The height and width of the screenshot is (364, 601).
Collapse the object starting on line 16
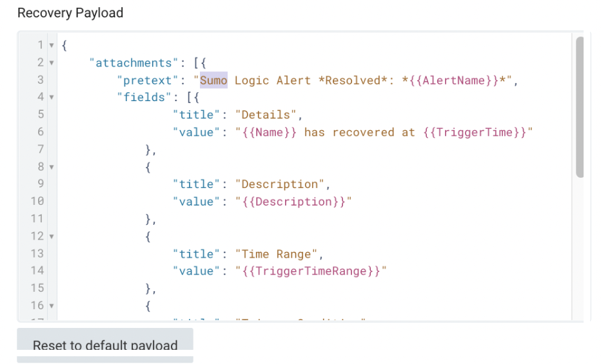click(x=52, y=307)
